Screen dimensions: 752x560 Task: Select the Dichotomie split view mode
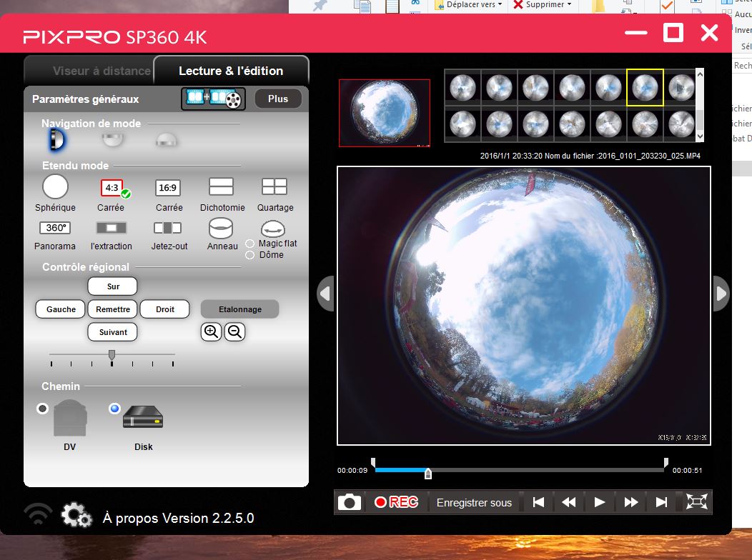222,186
